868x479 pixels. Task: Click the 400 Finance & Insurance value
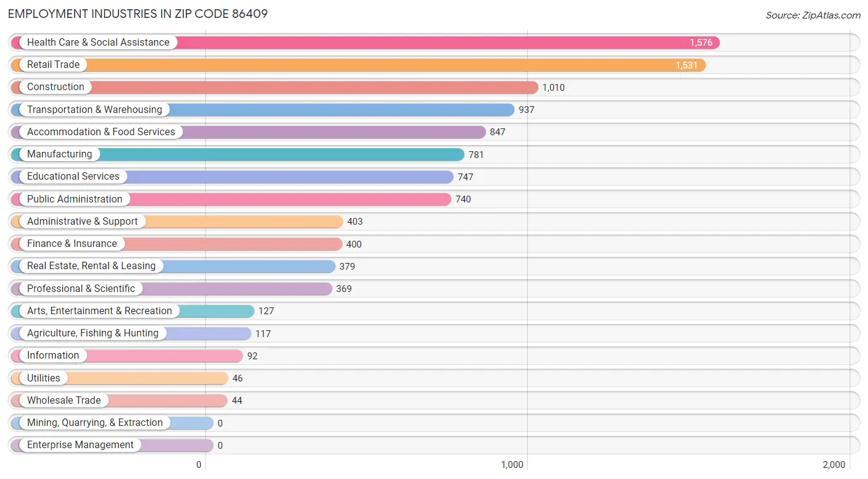pos(354,244)
